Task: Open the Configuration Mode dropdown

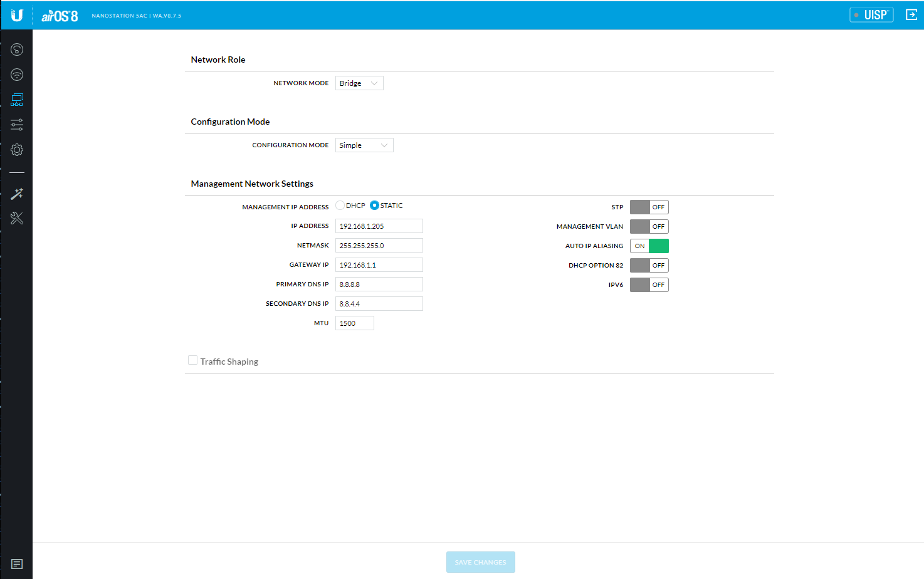Action: (x=364, y=145)
